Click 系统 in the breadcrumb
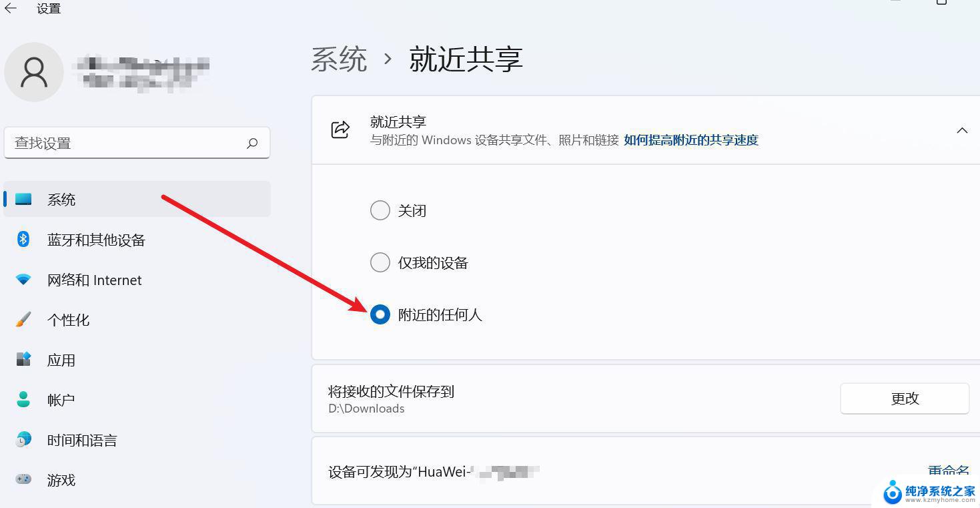This screenshot has width=980, height=508. (x=339, y=59)
